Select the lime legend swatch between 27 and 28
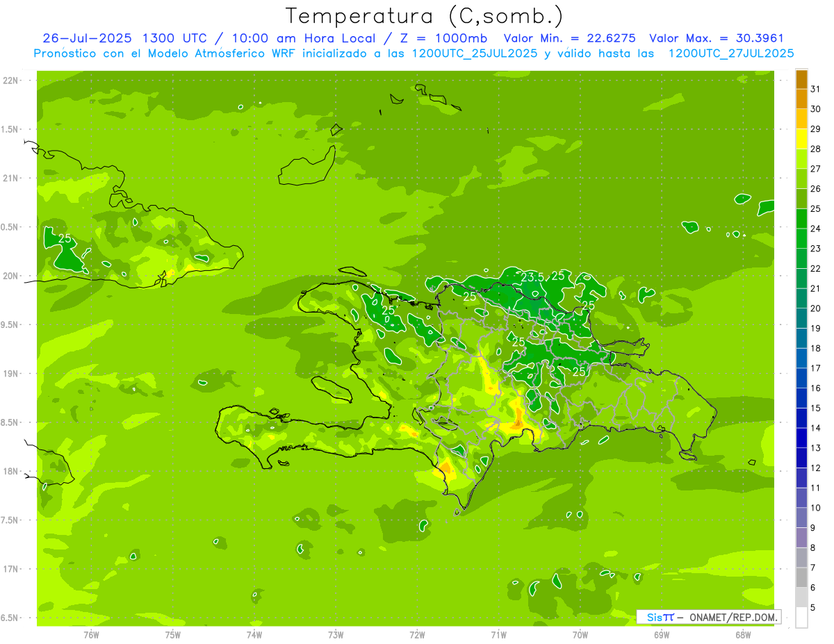 pos(801,159)
